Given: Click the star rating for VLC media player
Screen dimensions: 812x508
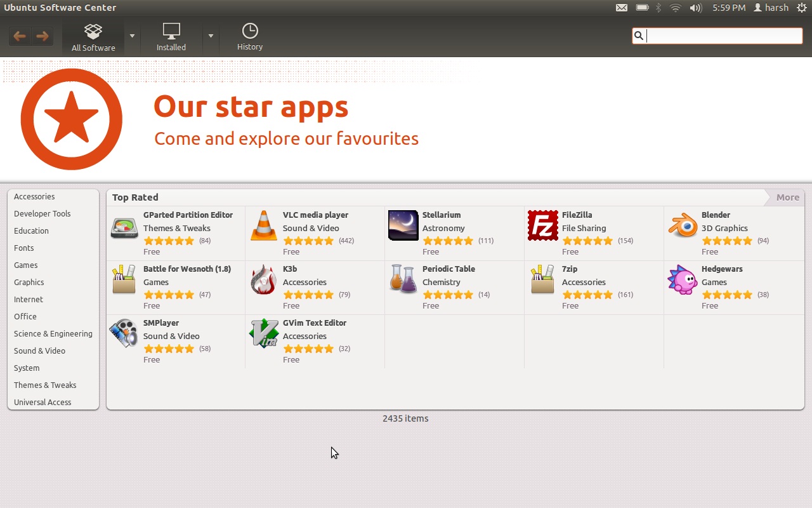Looking at the screenshot, I should point(308,241).
